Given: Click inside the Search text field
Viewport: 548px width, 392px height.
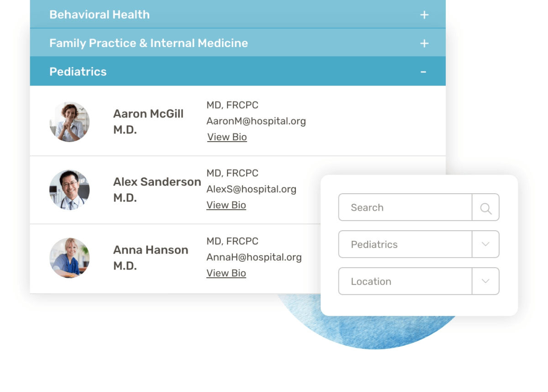Looking at the screenshot, I should [405, 208].
